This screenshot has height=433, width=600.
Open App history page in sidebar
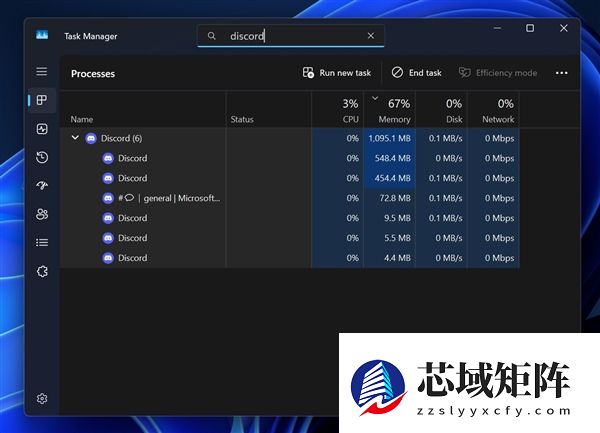pyautogui.click(x=42, y=157)
